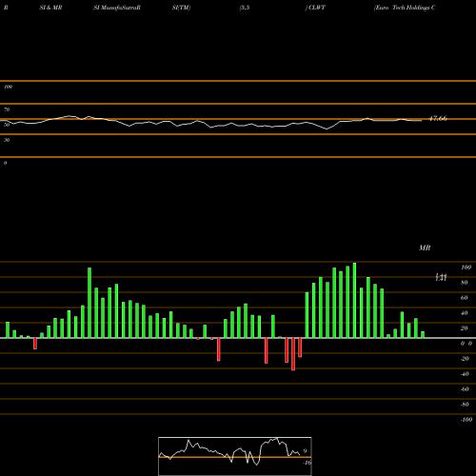Click the MR axis label -60
The width and height of the screenshot is (476, 476).
(465, 389)
